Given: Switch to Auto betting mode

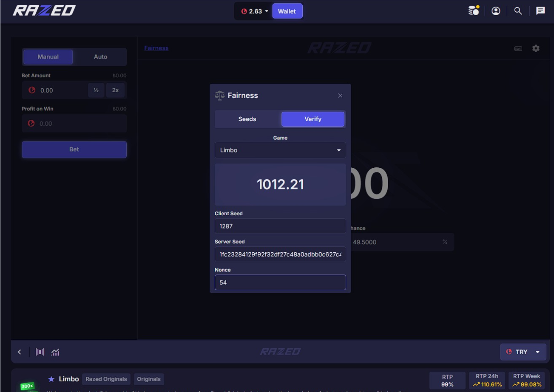Looking at the screenshot, I should click(x=100, y=57).
